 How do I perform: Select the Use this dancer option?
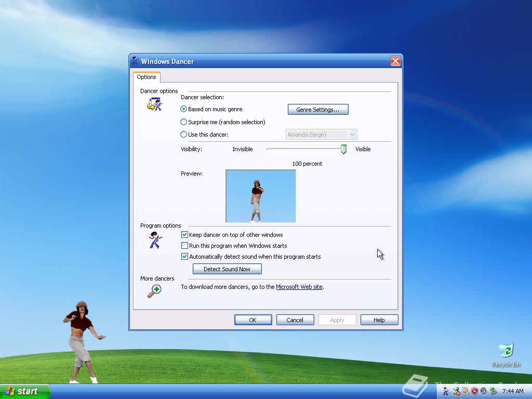[x=183, y=135]
